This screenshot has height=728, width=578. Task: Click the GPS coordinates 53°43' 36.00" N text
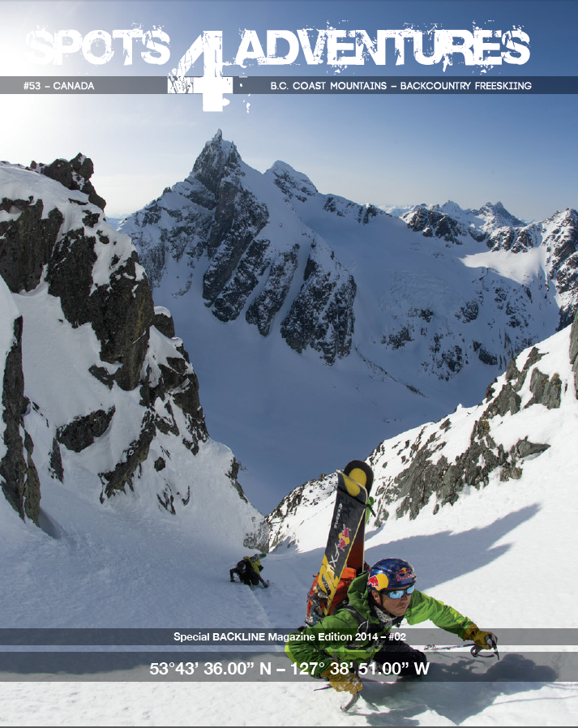(x=210, y=669)
